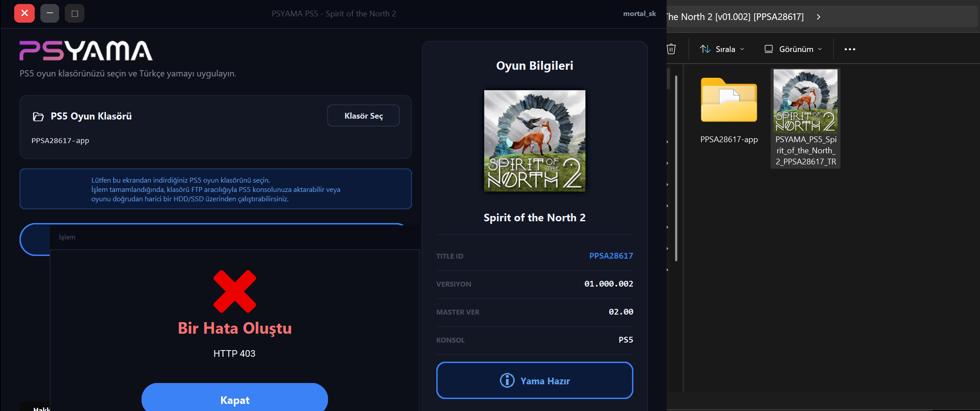Expand the address bar chevron in Explorer
Screen dimensions: 980x411
pos(818,17)
